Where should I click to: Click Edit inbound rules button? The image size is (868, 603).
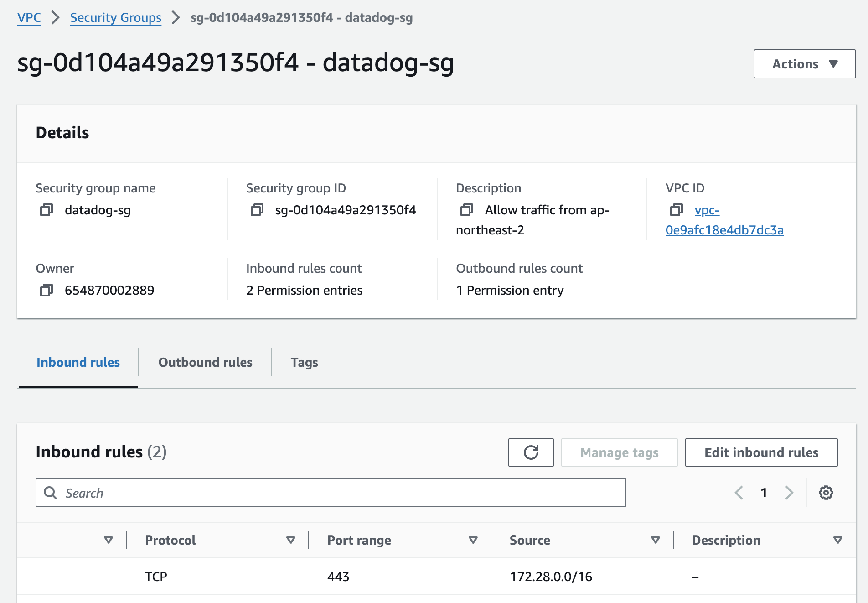coord(761,452)
